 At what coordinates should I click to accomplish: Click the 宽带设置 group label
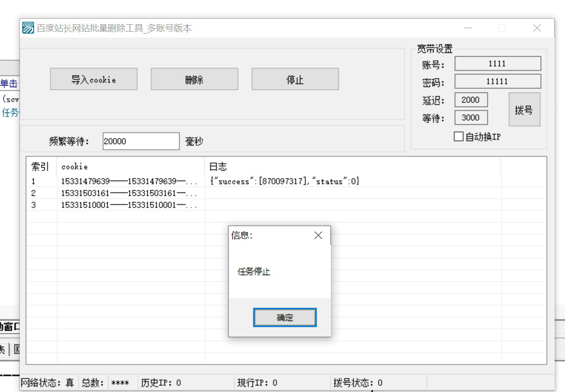[435, 49]
